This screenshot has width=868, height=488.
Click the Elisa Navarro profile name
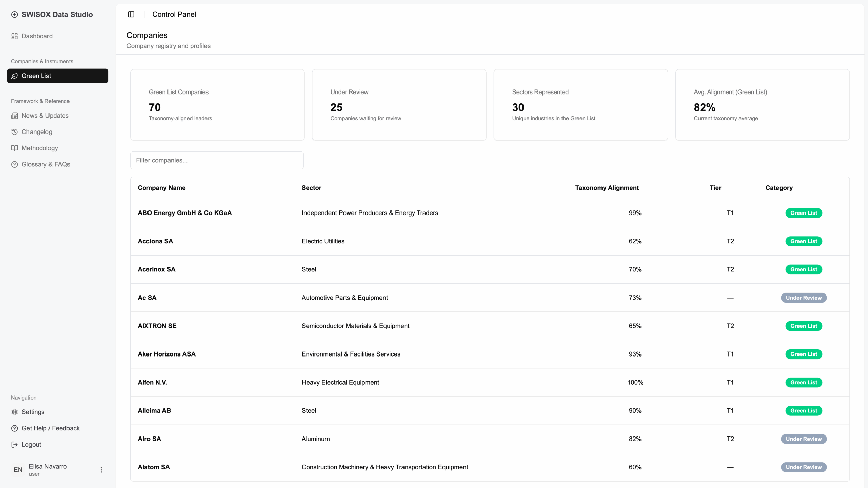click(48, 466)
